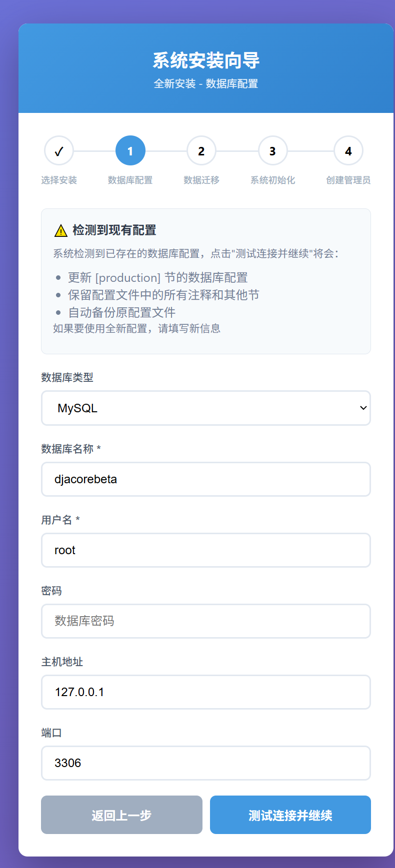Focus the 密码 password input field
The width and height of the screenshot is (395, 868).
tap(205, 621)
